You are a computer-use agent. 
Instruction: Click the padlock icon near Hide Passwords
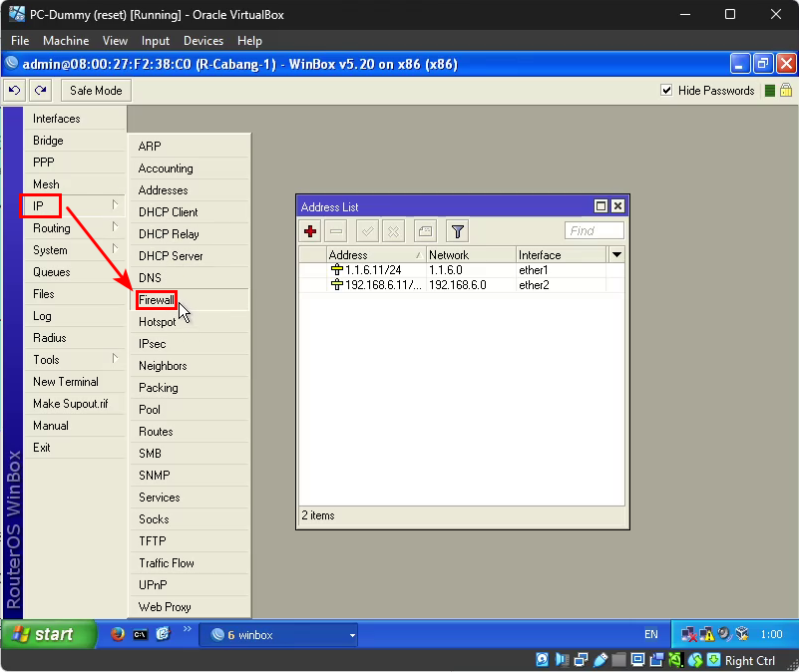pos(786,90)
